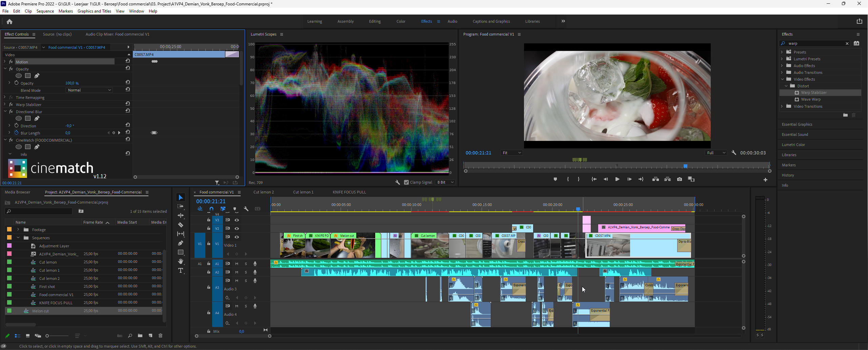Open Lumetri Scopes wrench settings
Image resolution: width=868 pixels, height=350 pixels.
[397, 182]
